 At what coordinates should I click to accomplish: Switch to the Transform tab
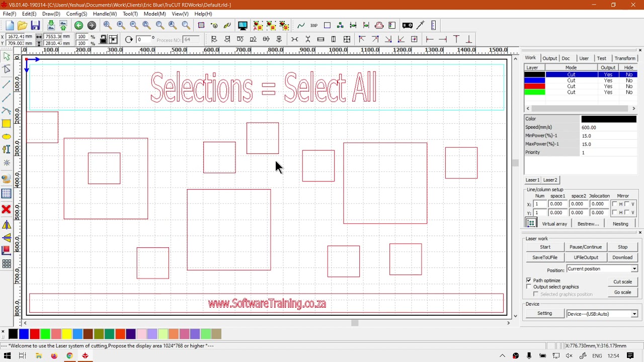[624, 58]
